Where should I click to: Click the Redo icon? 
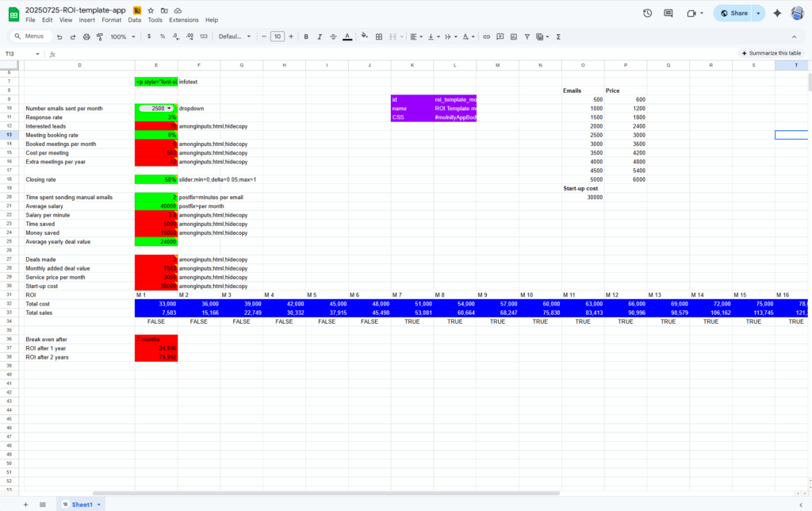73,36
